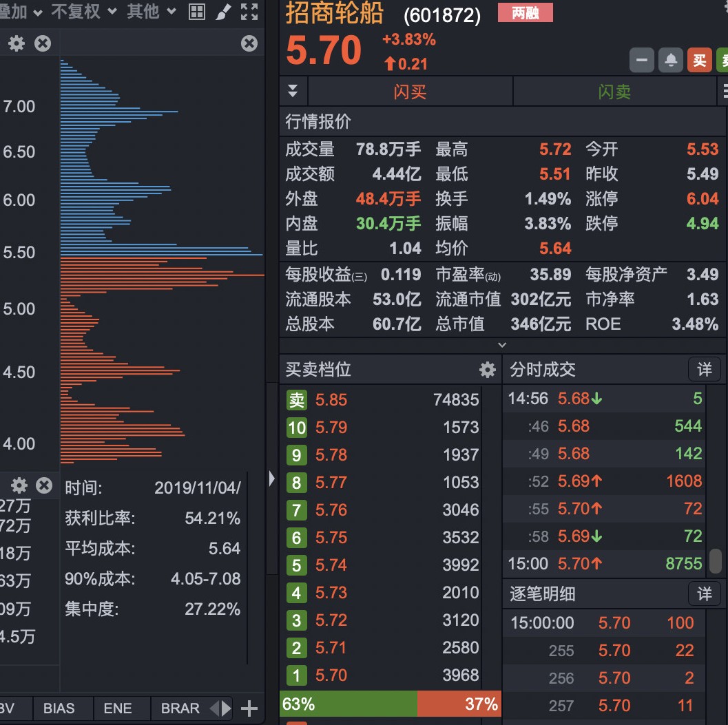The image size is (728, 725).
Task: Set a price alert with the bell icon
Action: point(671,61)
